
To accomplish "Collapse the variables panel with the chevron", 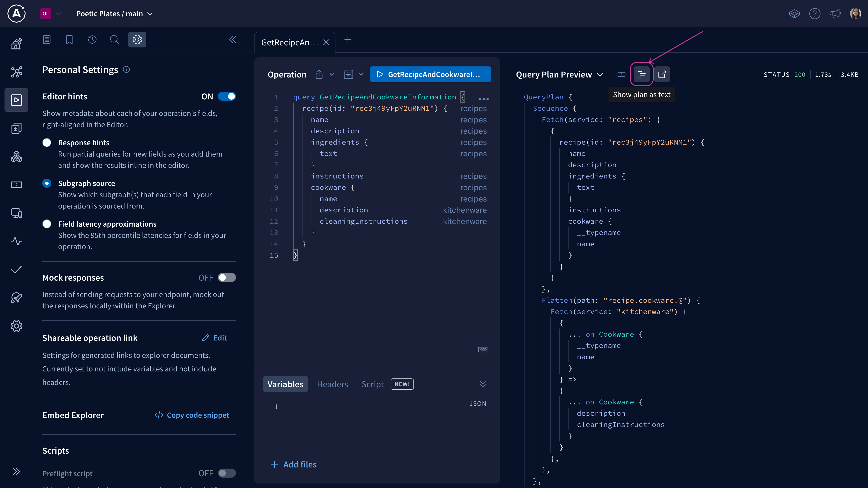I will pos(483,384).
